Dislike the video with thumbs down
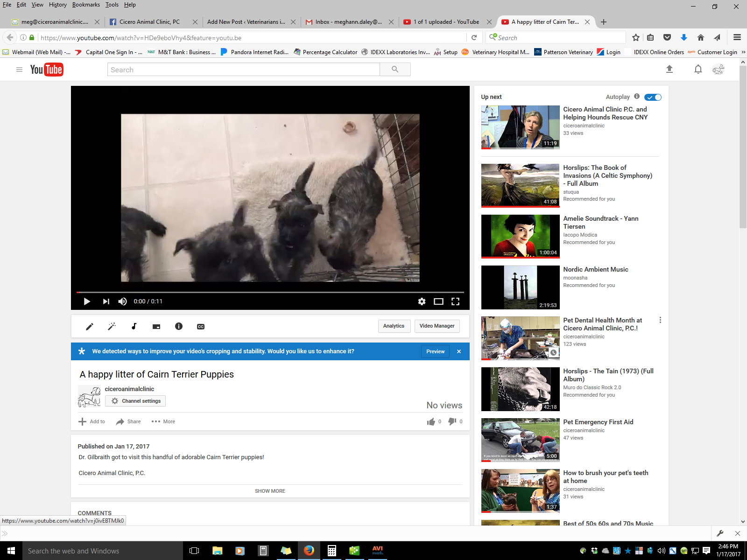Viewport: 747px width, 560px height. tap(452, 421)
